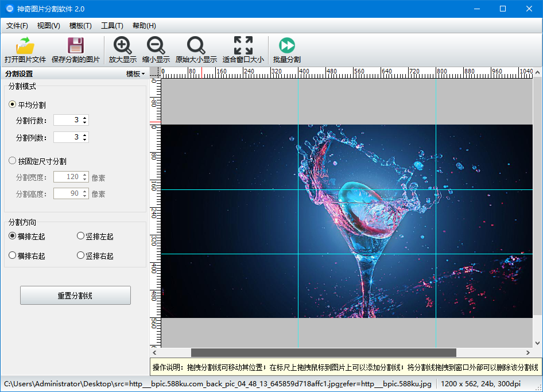Click the Open Image File (打开图片文件) icon
This screenshot has width=543, height=392.
pos(25,46)
